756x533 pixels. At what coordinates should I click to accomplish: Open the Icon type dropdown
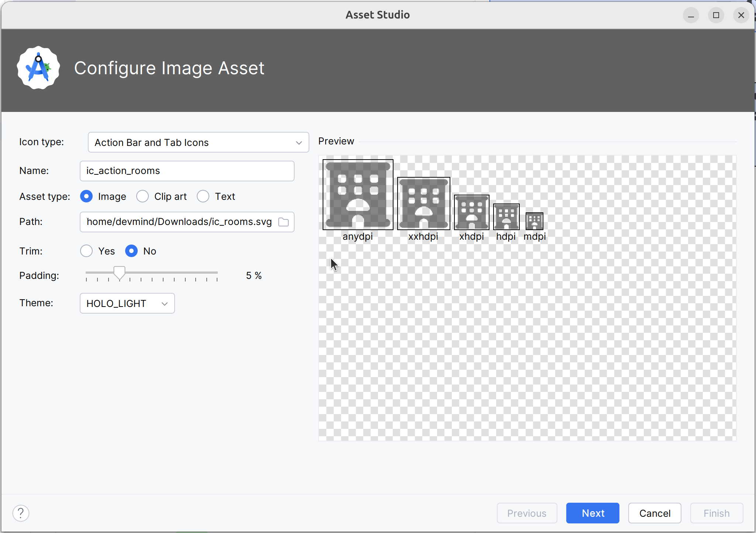tap(199, 142)
